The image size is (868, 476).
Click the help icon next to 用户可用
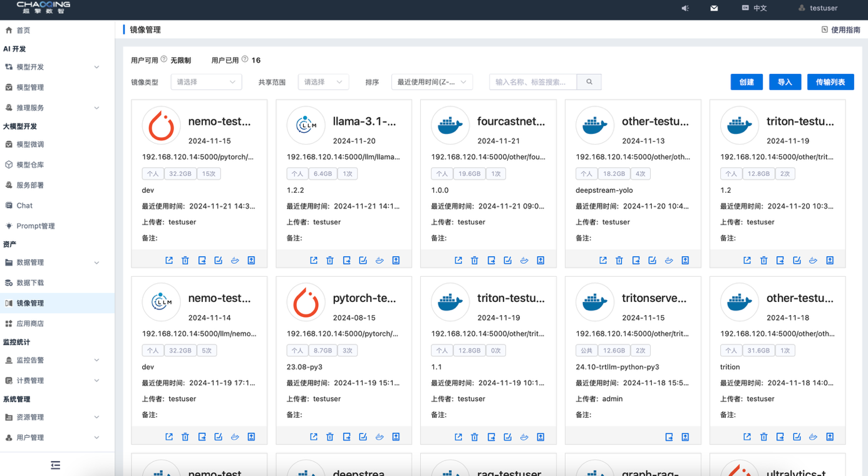[x=164, y=59]
